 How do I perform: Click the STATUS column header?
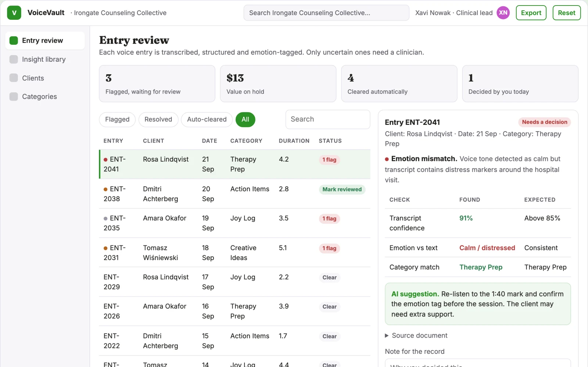click(x=330, y=141)
